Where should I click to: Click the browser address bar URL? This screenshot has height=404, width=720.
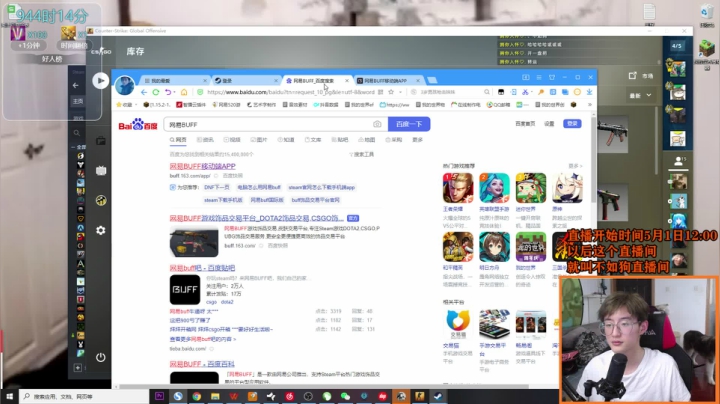291,92
